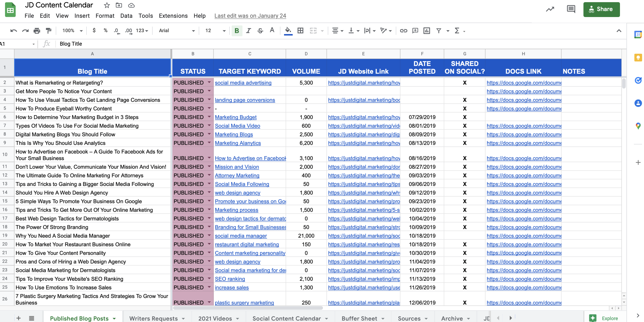The image size is (644, 322).
Task: Open comment history icon
Action: tap(571, 9)
